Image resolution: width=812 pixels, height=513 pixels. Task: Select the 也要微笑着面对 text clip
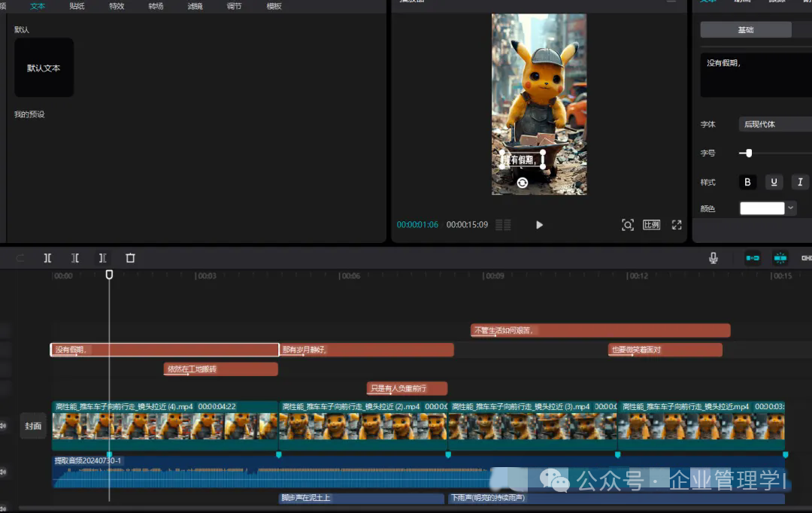665,350
